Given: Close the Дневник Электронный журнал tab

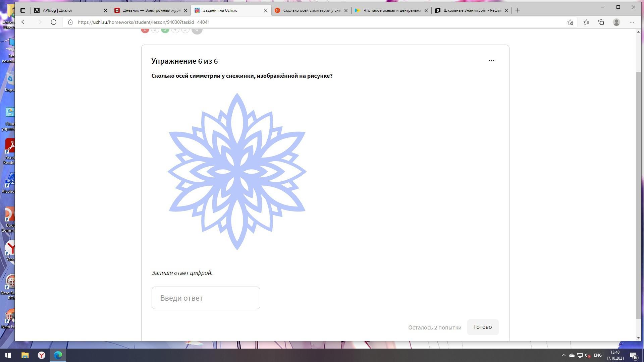Looking at the screenshot, I should 185,10.
